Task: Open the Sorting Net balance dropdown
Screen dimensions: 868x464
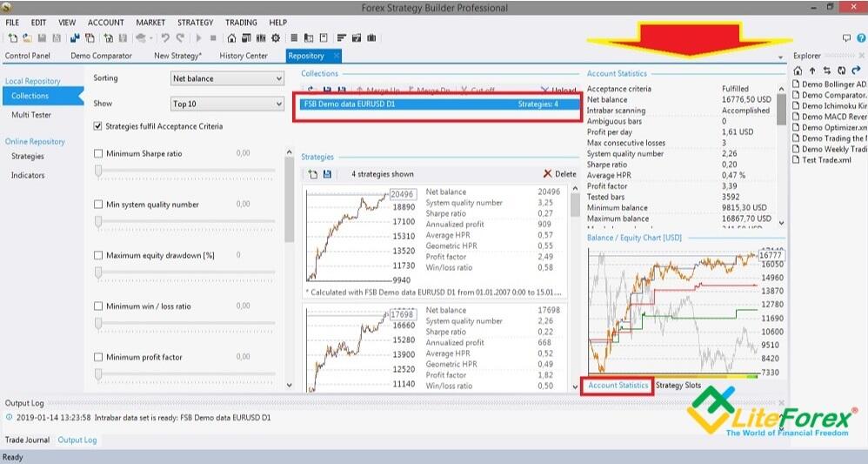Action: [228, 78]
